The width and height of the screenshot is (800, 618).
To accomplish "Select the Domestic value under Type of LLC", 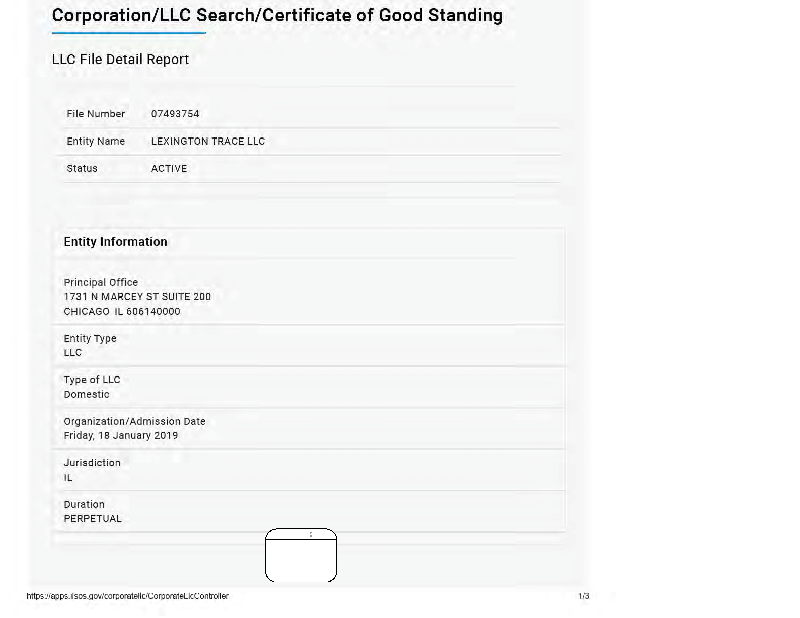I will [87, 394].
